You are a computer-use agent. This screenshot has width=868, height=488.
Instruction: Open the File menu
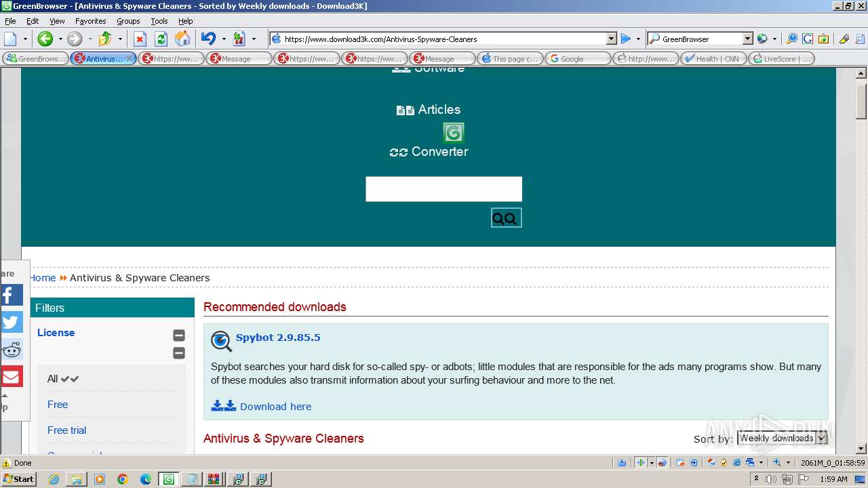10,21
